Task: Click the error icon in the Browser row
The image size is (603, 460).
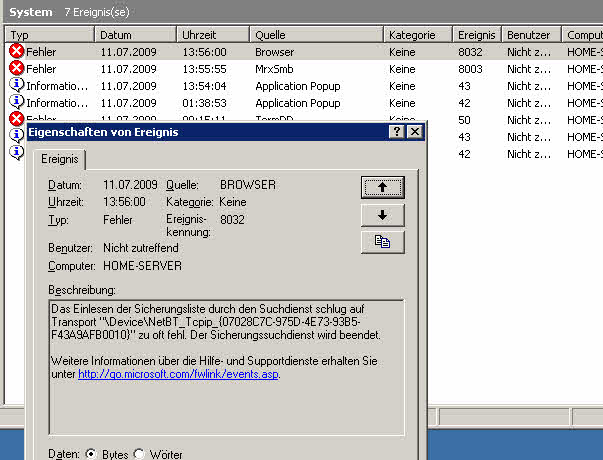Action: coord(16,51)
